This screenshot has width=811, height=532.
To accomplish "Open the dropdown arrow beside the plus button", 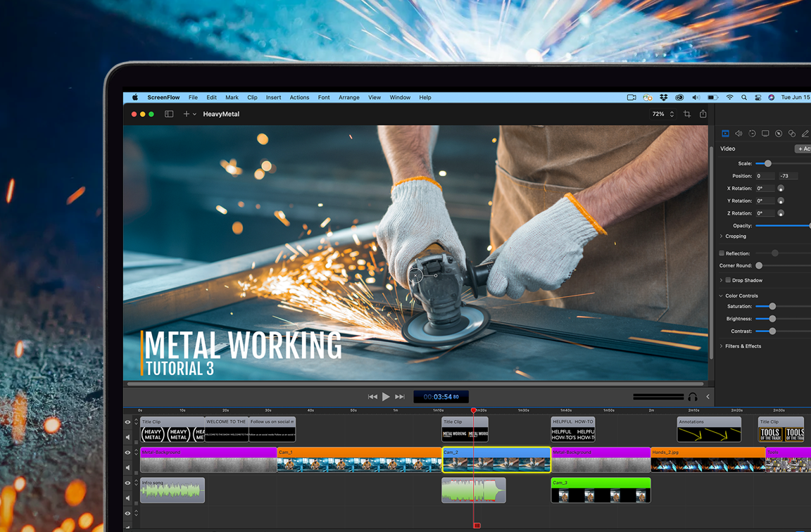I will pos(194,114).
